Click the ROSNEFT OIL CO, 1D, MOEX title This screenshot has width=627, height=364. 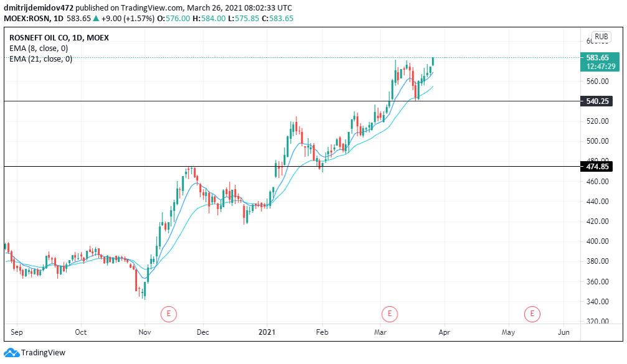pos(59,37)
